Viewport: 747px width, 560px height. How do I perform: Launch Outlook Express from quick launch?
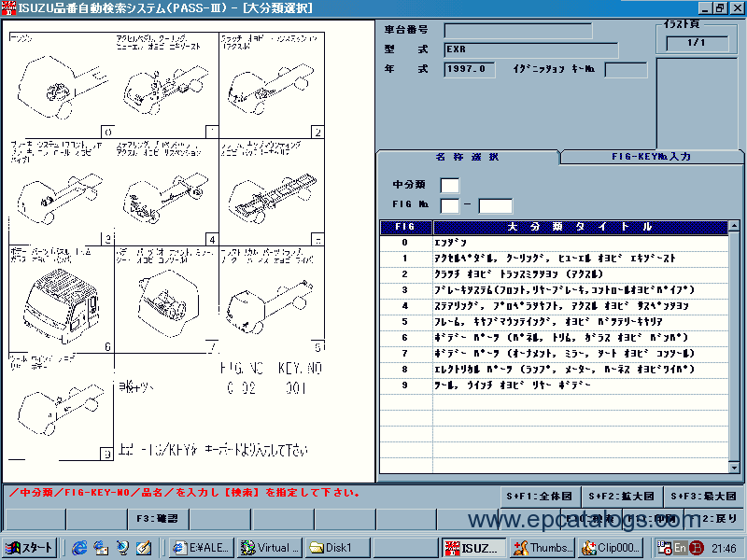click(101, 548)
